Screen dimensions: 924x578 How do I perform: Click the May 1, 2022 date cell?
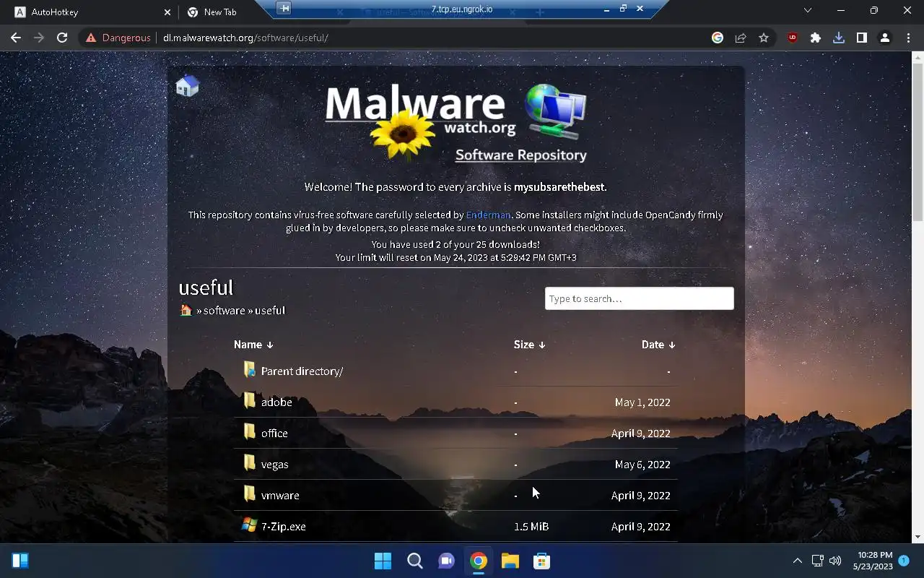[642, 402]
